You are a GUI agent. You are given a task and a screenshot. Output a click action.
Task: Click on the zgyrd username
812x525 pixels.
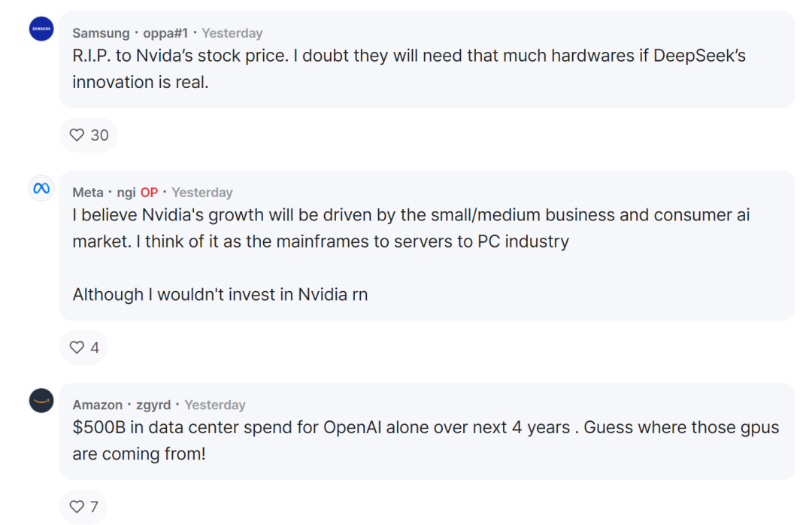click(153, 405)
